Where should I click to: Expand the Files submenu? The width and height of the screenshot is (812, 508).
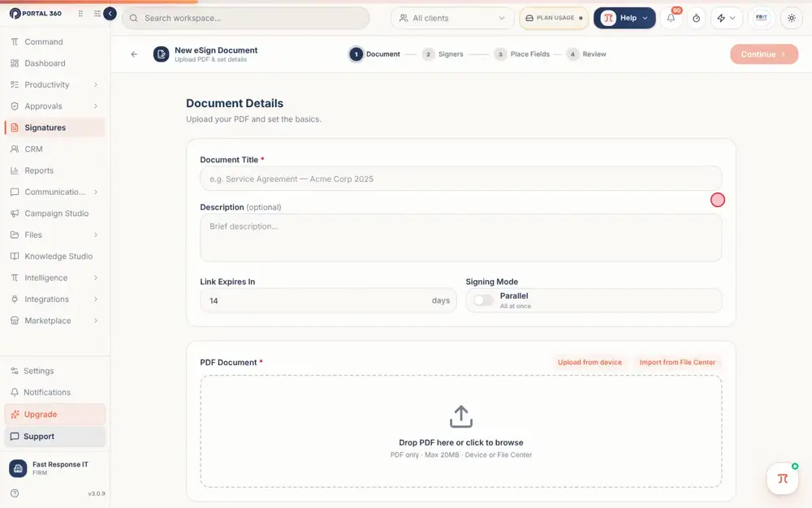pyautogui.click(x=96, y=235)
